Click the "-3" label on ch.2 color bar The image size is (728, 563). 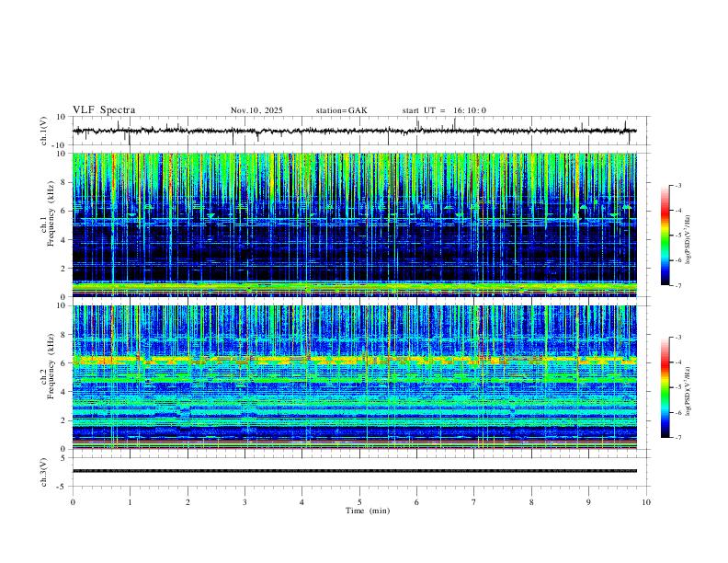coord(677,338)
